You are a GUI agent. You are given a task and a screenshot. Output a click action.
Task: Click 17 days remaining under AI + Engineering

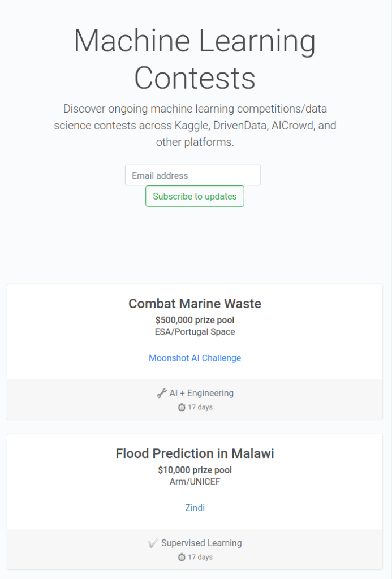coord(200,407)
